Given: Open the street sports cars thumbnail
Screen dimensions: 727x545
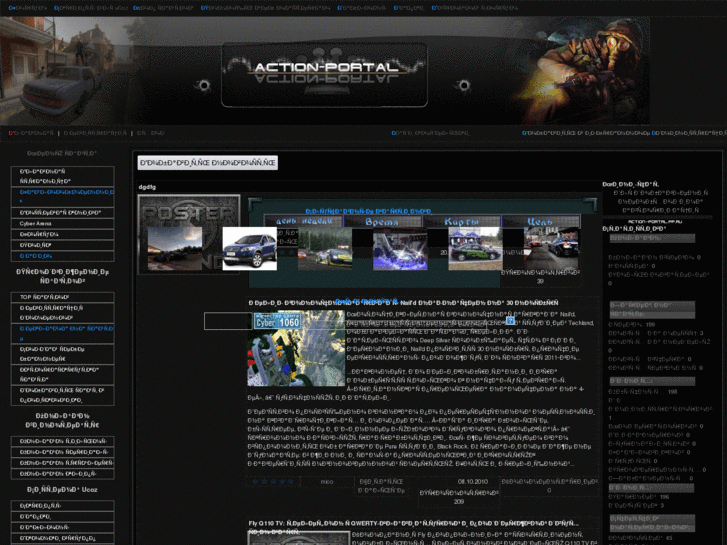Looking at the screenshot, I should [x=551, y=249].
